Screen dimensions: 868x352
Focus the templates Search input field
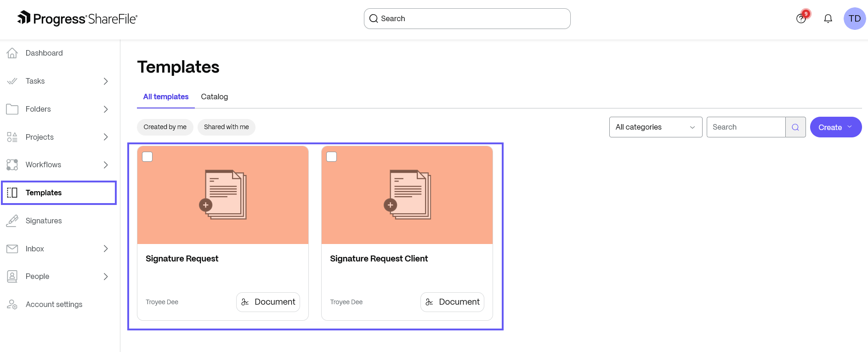(746, 127)
